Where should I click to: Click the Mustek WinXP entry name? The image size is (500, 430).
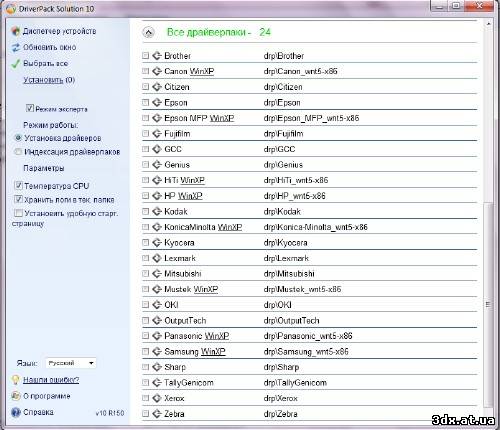(191, 289)
